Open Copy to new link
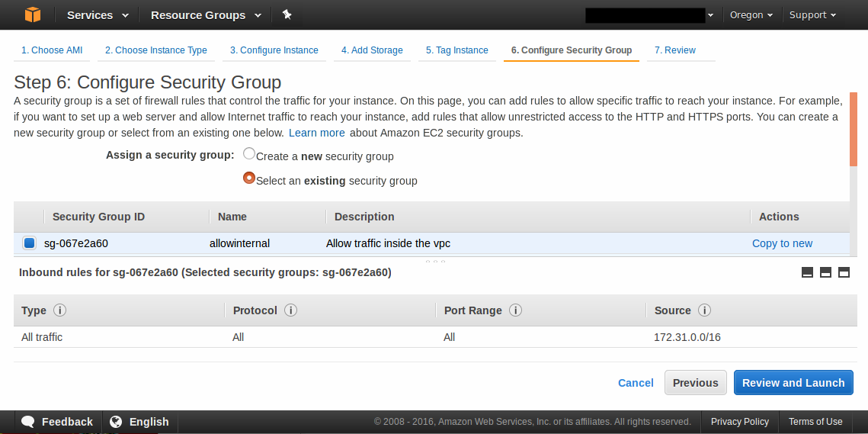Screen dimensions: 868x434 [x=782, y=243]
